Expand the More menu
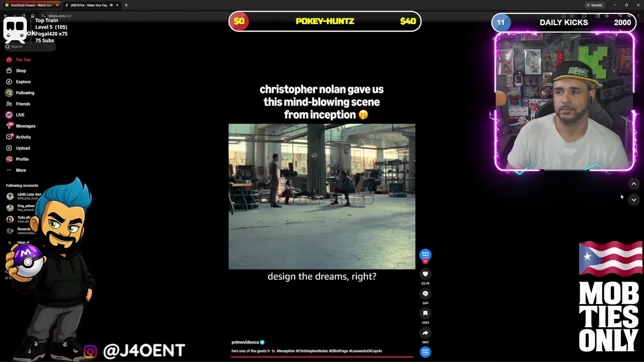This screenshot has width=644, height=362. [16, 170]
